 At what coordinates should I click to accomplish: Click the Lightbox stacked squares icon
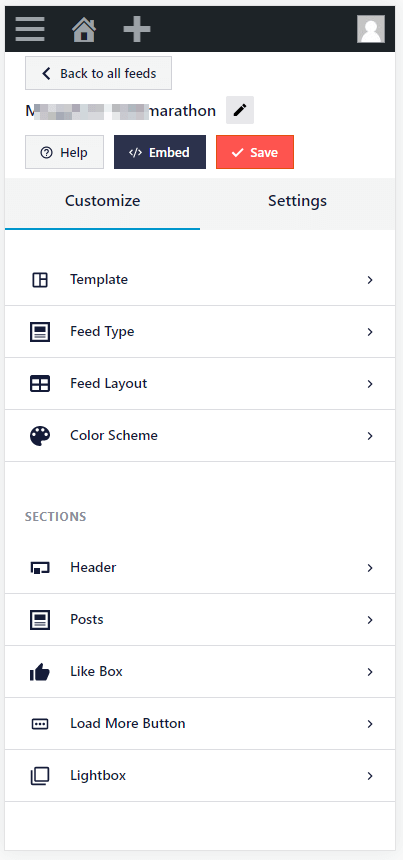click(x=39, y=776)
